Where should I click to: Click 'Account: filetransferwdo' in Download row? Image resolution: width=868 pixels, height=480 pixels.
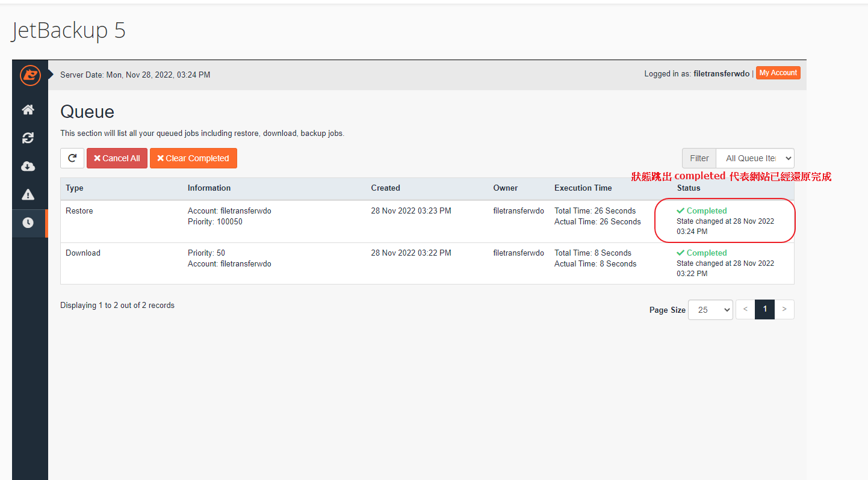pyautogui.click(x=229, y=264)
